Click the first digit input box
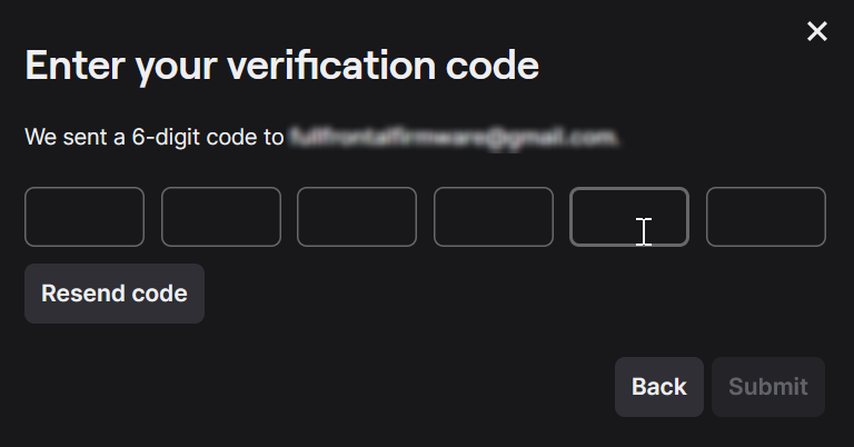This screenshot has height=447, width=854. [x=84, y=216]
